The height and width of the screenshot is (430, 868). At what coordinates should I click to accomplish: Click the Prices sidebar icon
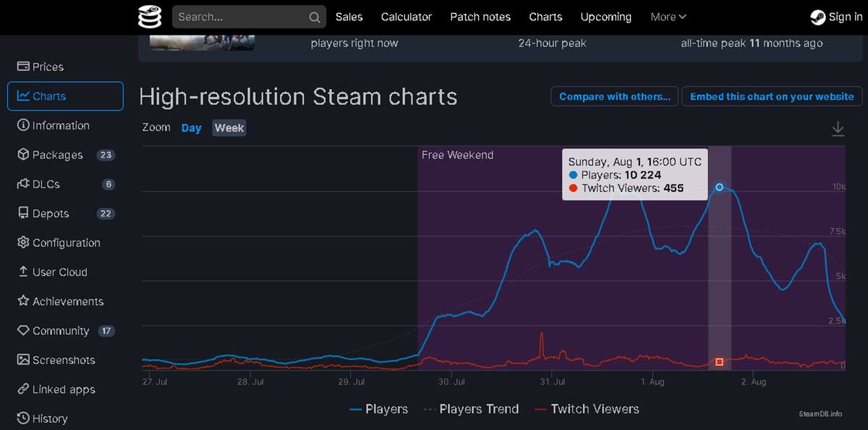[23, 67]
